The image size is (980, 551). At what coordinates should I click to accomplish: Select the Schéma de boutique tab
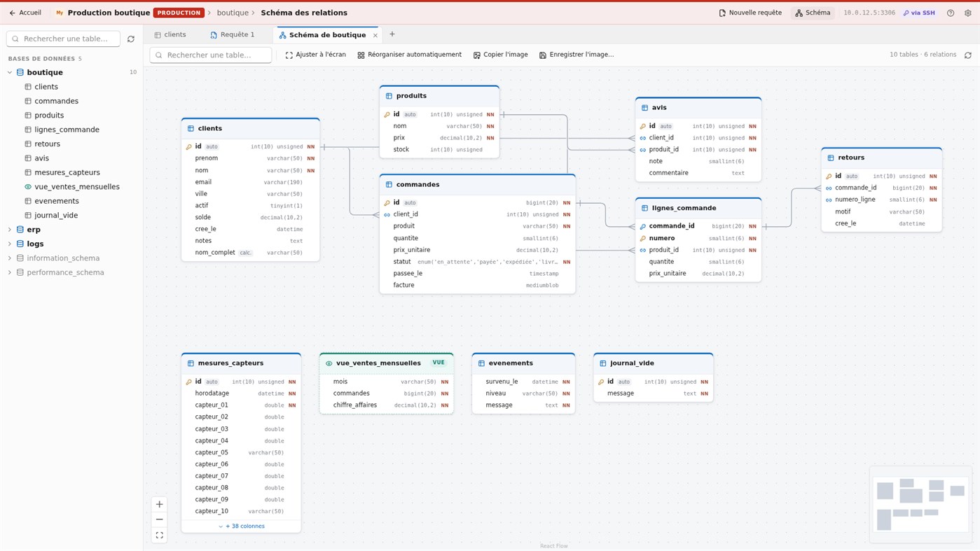tap(327, 35)
